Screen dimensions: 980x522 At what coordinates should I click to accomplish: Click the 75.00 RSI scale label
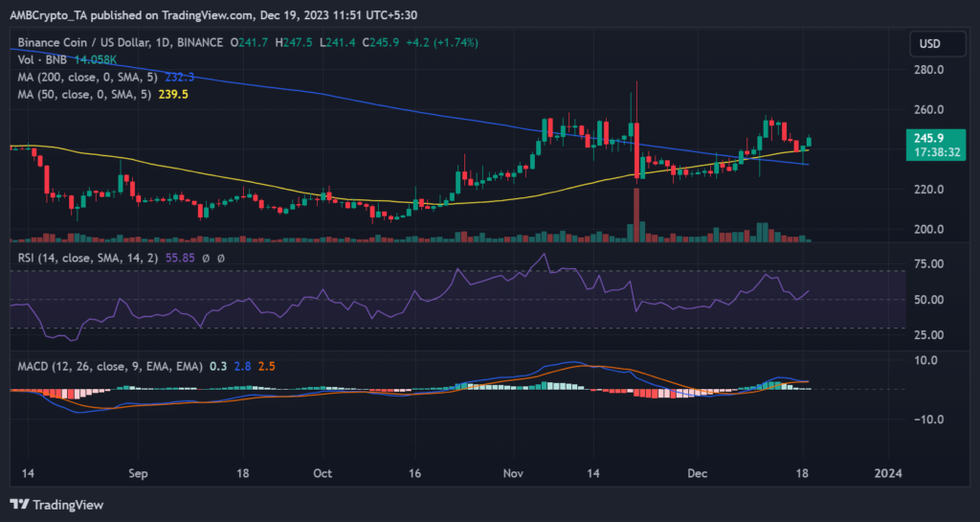927,263
